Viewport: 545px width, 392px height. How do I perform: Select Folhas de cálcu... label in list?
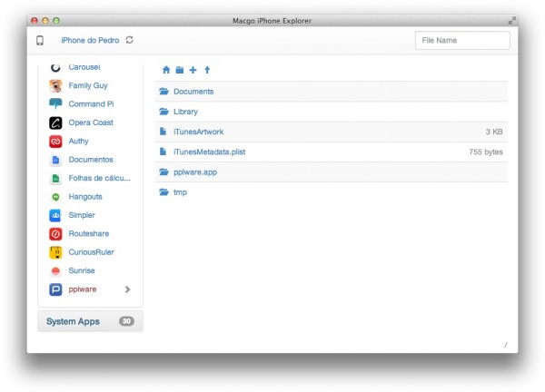coord(99,178)
